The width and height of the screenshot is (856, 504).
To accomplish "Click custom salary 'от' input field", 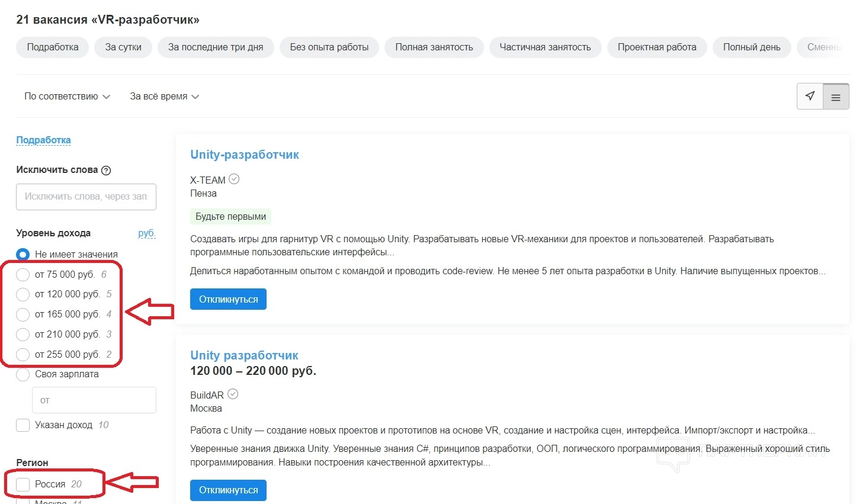I will point(94,400).
